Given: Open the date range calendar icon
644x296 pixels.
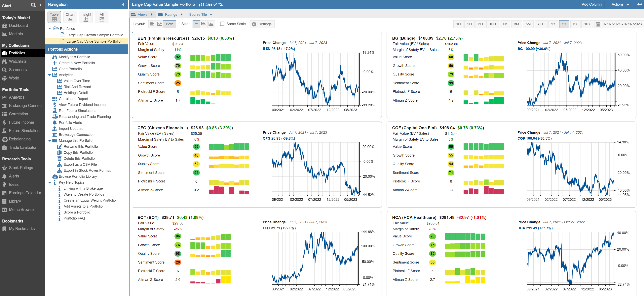Looking at the screenshot, I should [598, 24].
